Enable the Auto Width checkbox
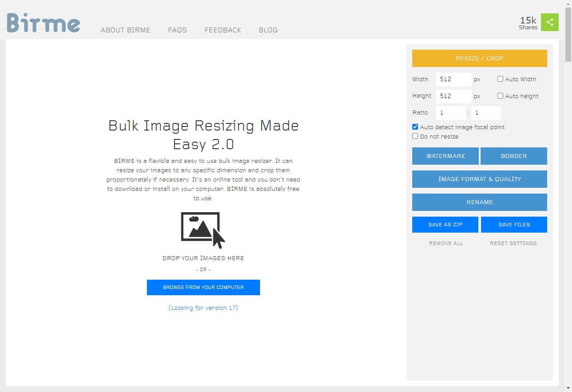Image resolution: width=572 pixels, height=392 pixels. click(x=500, y=79)
